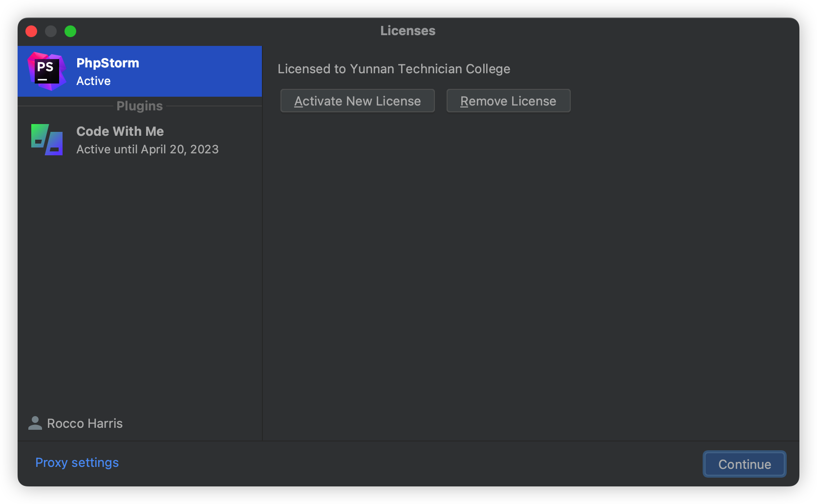
Task: Click the green zoom window button
Action: click(70, 31)
